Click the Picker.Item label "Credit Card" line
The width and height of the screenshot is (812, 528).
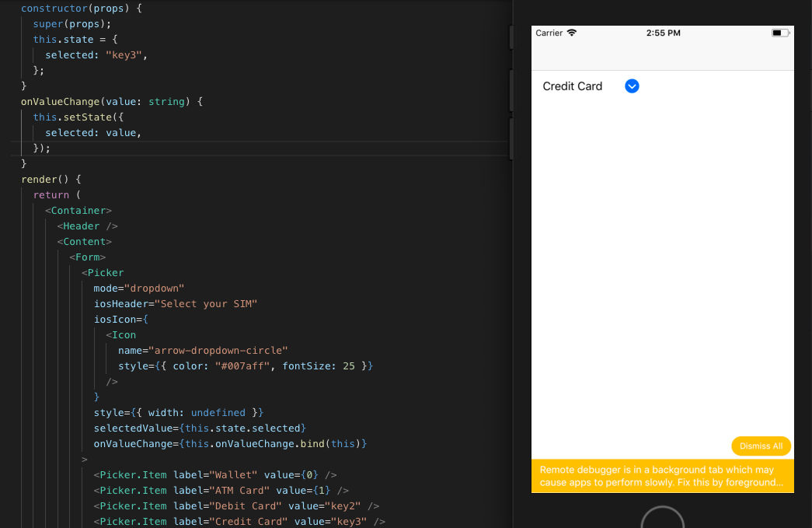pos(239,521)
